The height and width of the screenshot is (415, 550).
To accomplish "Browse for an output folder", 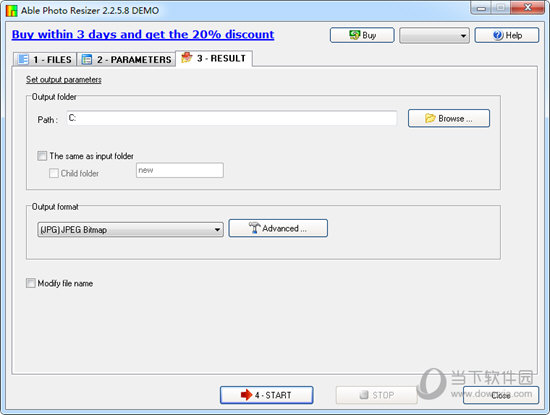I will [449, 118].
